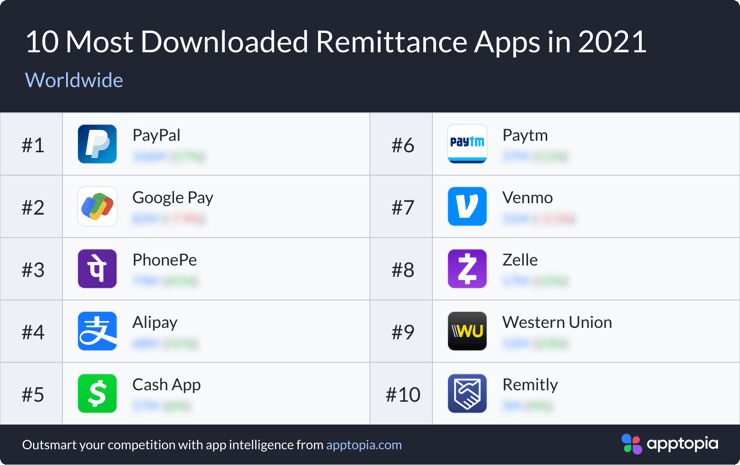Click the blurred download stats under Venmo
This screenshot has height=465, width=740.
[x=538, y=218]
